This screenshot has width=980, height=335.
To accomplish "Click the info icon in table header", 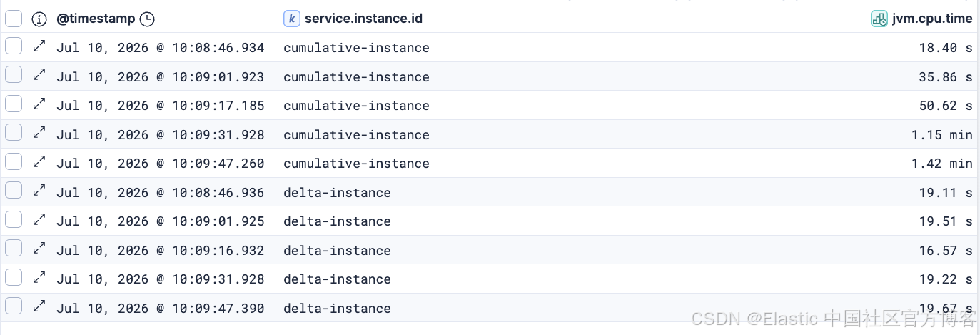I will coord(39,19).
